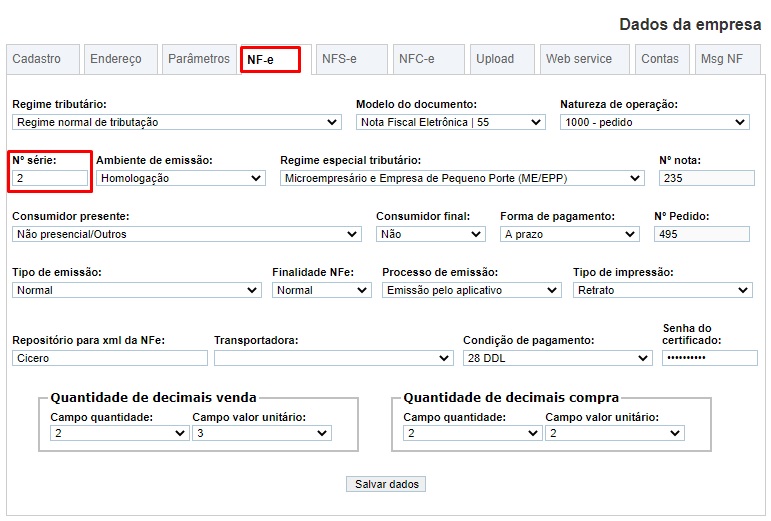This screenshot has height=521, width=771.
Task: Open the Ambiente de emissão dropdown
Action: [181, 178]
